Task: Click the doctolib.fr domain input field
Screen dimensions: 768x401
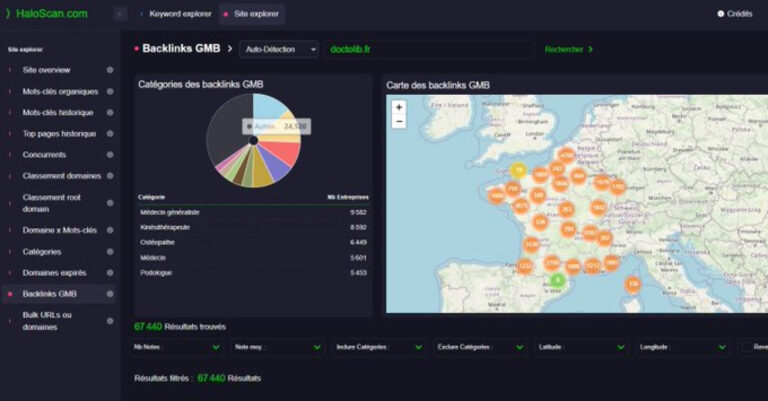Action: point(429,49)
